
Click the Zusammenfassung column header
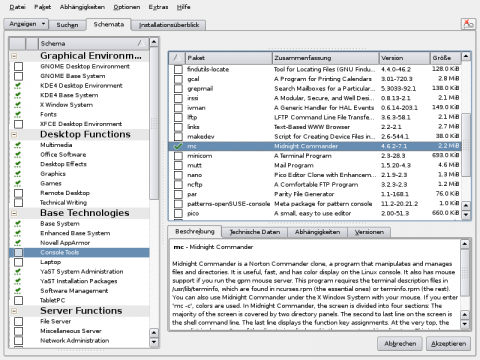(326, 58)
